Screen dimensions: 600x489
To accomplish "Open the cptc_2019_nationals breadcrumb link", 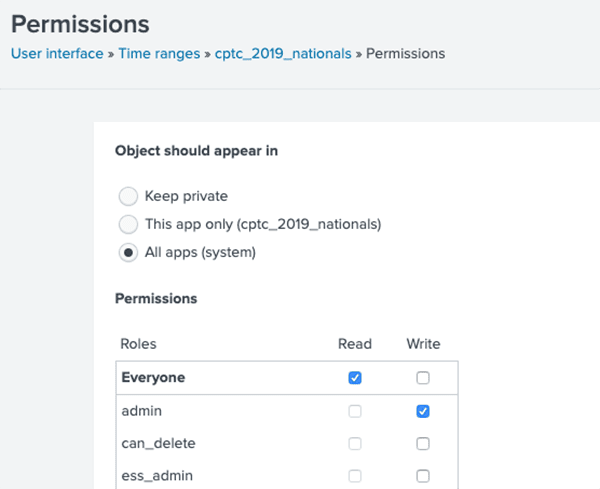I will tap(283, 54).
